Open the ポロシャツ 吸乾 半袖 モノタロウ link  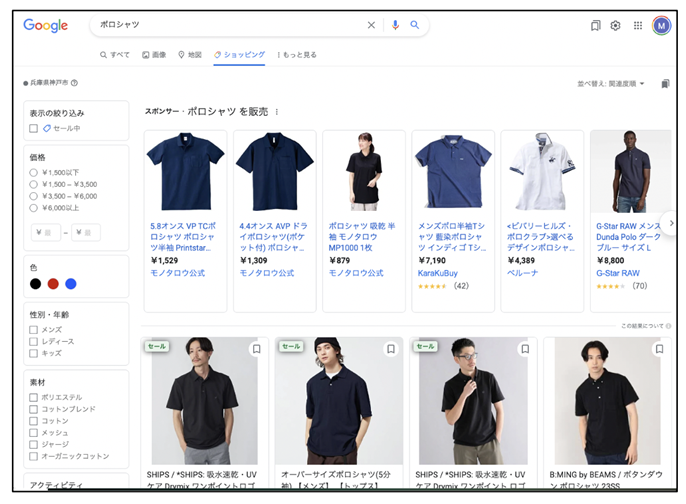coord(361,237)
